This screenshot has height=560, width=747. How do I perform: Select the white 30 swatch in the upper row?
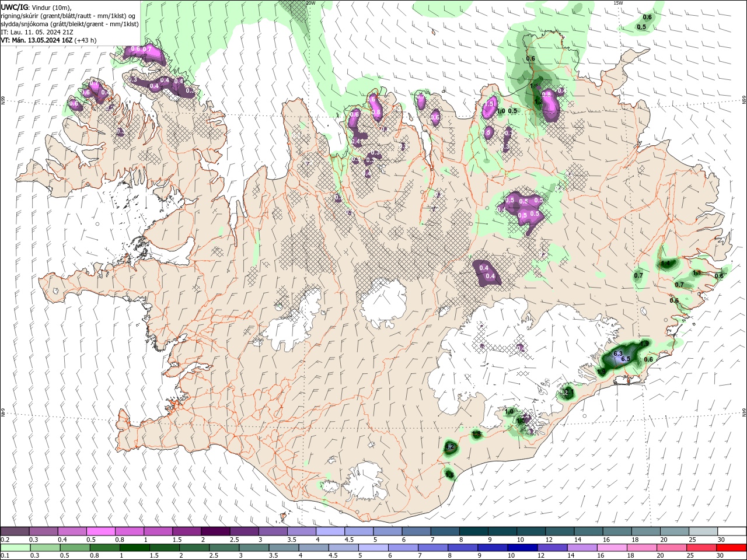(x=732, y=531)
